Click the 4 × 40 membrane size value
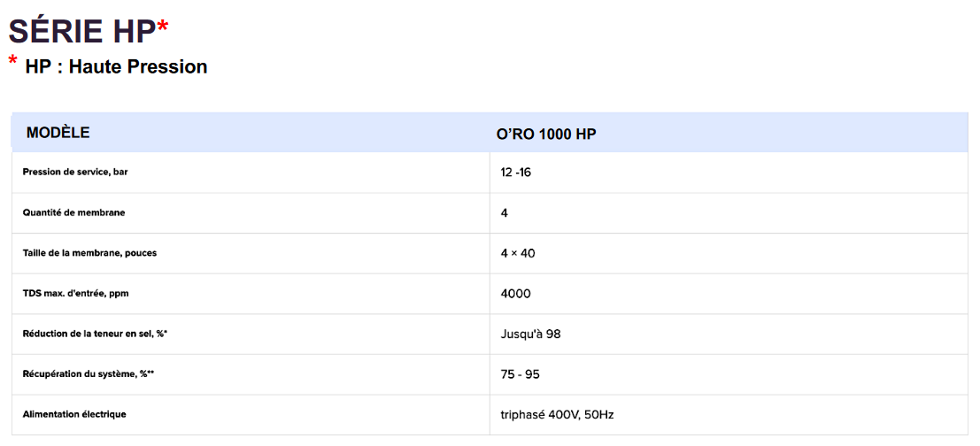980x446 pixels. click(517, 254)
